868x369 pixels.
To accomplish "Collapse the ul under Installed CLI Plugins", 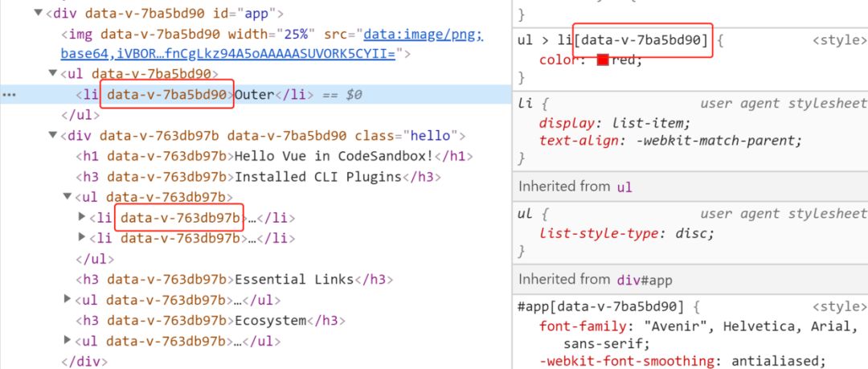I will [x=68, y=197].
